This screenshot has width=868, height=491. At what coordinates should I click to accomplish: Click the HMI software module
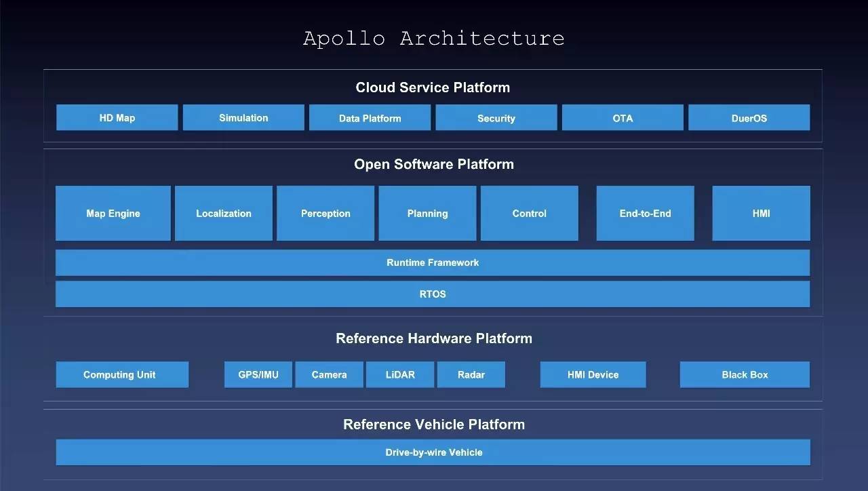761,213
